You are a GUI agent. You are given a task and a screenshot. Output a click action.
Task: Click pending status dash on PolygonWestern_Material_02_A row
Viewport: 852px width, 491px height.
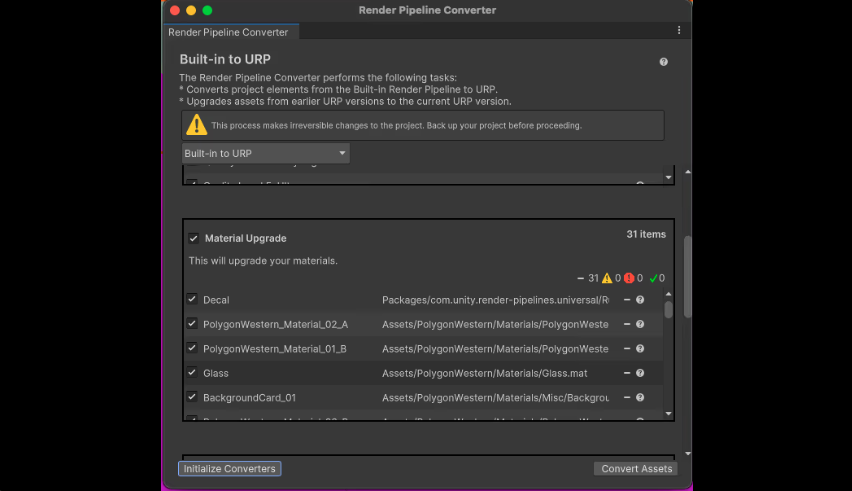point(627,324)
